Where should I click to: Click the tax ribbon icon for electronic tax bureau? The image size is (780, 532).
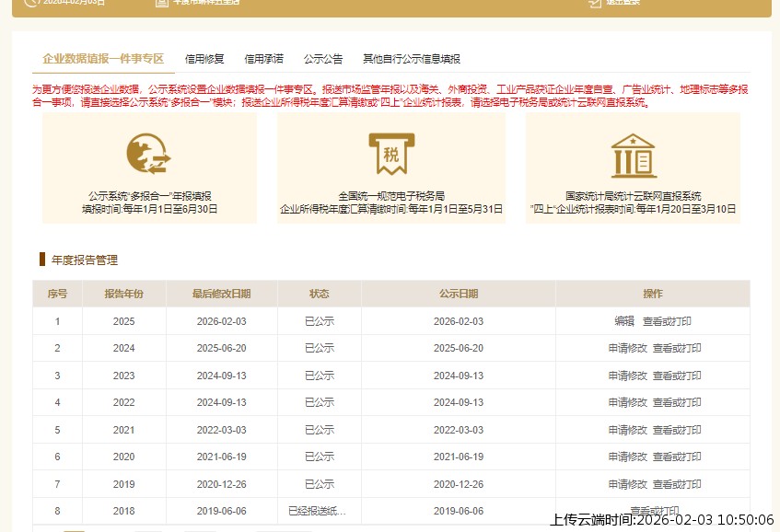(x=391, y=153)
